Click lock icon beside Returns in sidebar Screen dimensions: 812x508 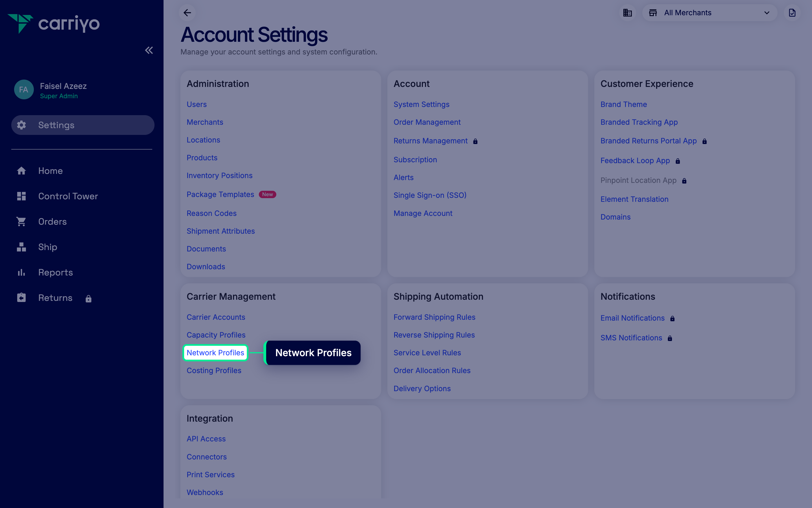(89, 298)
